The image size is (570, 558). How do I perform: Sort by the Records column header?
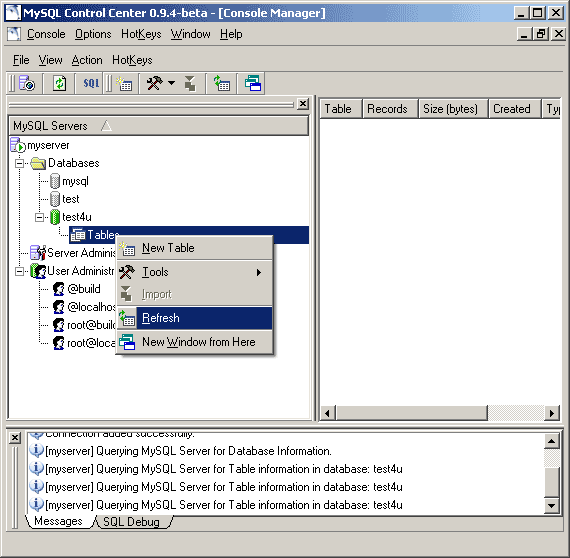point(390,109)
